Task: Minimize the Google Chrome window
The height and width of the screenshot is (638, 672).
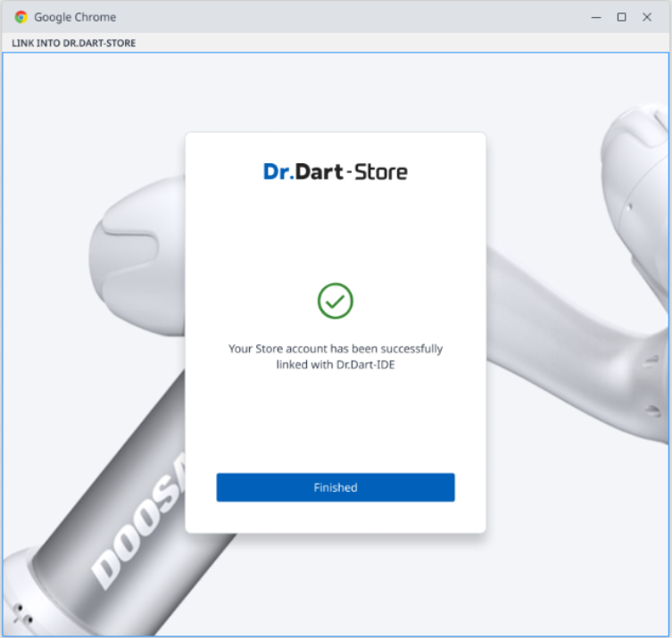Action: point(596,17)
